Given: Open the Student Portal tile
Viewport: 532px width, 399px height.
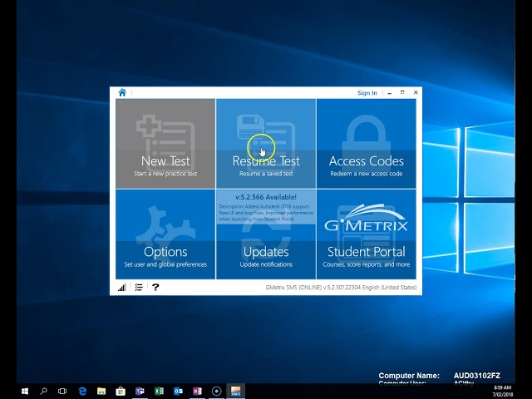Looking at the screenshot, I should pos(367,234).
